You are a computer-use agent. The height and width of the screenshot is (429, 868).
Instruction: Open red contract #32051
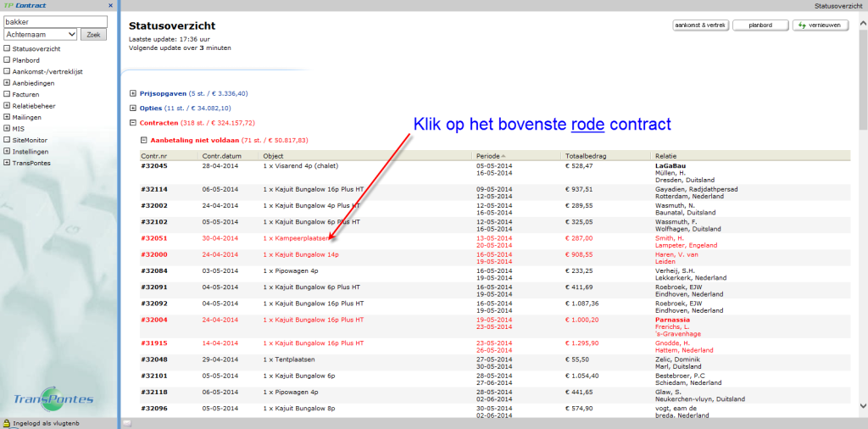153,238
